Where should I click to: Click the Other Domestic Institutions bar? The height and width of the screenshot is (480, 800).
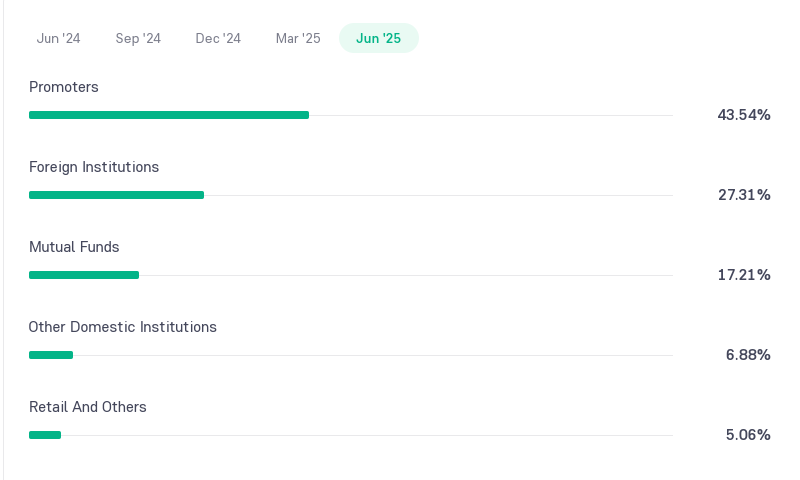(51, 355)
